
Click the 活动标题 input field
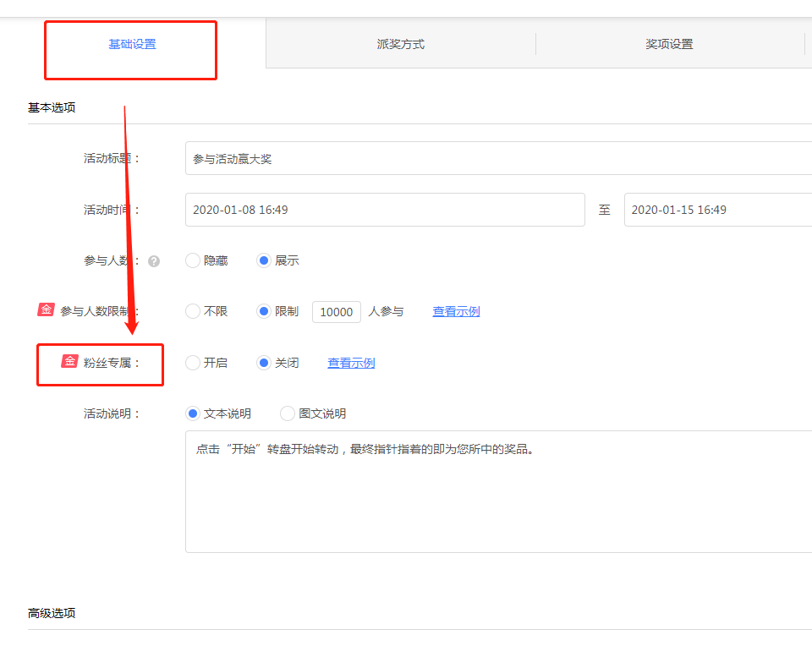click(497, 158)
